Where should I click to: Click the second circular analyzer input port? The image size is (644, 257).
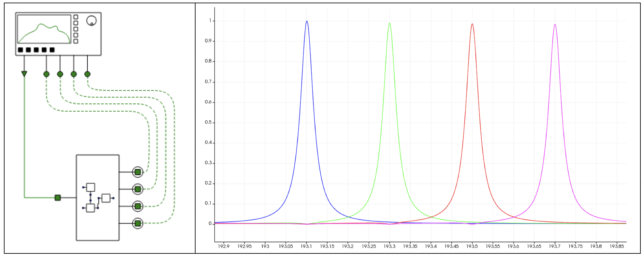[x=60, y=74]
